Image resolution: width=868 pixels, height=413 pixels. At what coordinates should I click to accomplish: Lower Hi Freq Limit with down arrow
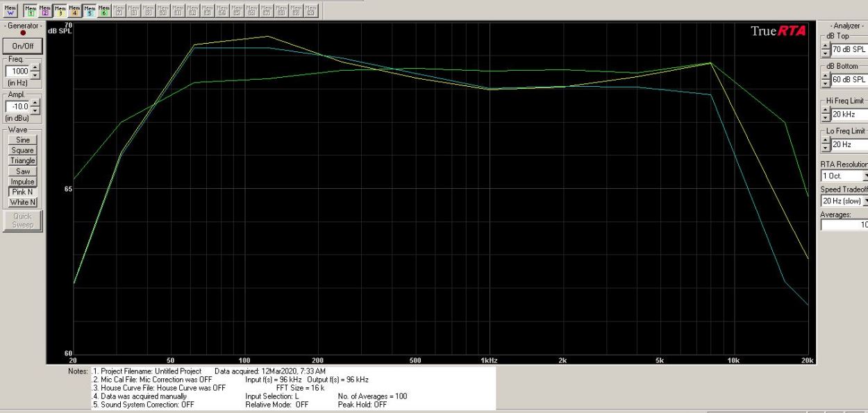coord(826,117)
